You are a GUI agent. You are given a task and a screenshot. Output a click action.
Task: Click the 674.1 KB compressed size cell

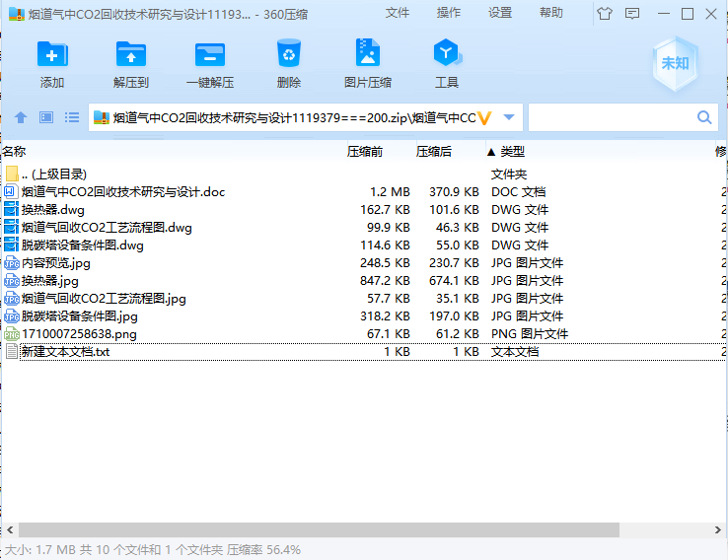[x=454, y=281]
